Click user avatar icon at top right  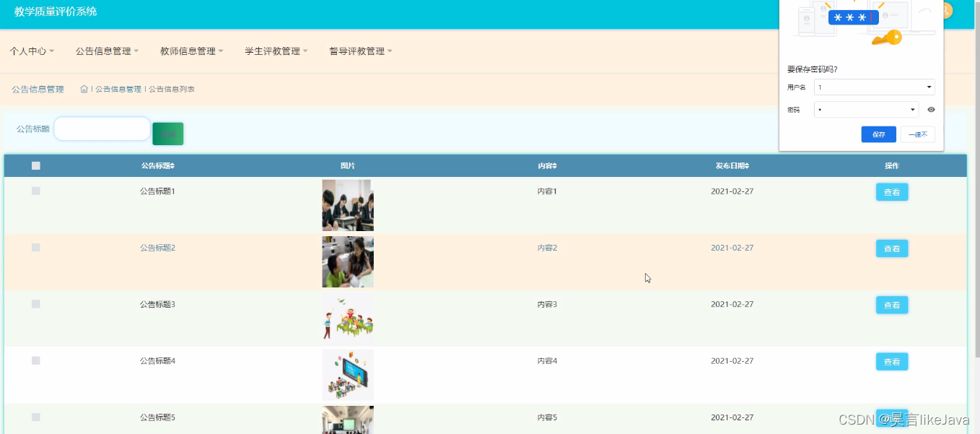coord(947,11)
